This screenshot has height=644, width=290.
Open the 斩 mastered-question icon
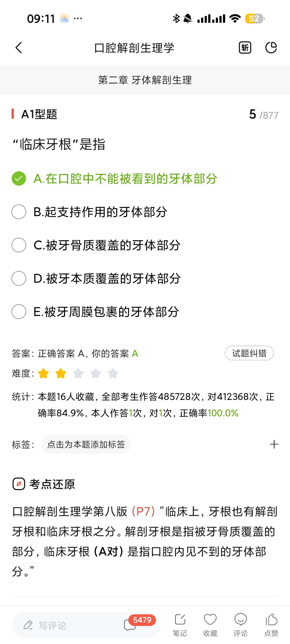click(245, 48)
